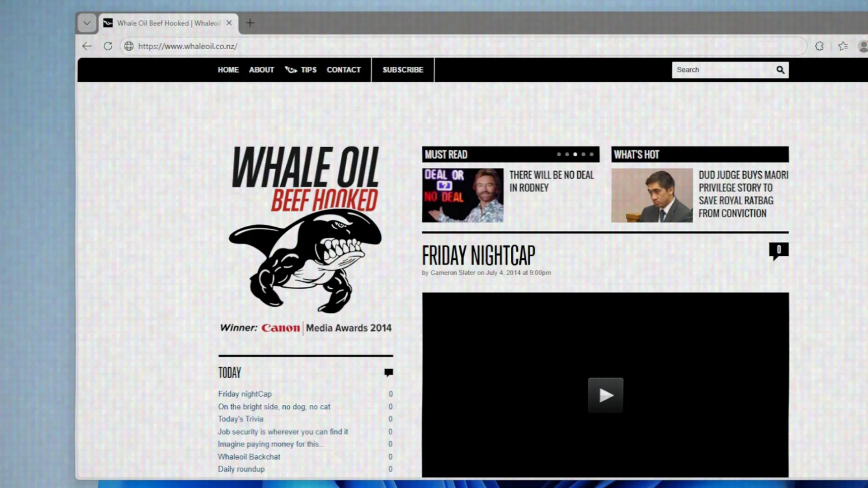The width and height of the screenshot is (868, 488).
Task: Click the SUBSCRIBE button
Action: (x=403, y=70)
